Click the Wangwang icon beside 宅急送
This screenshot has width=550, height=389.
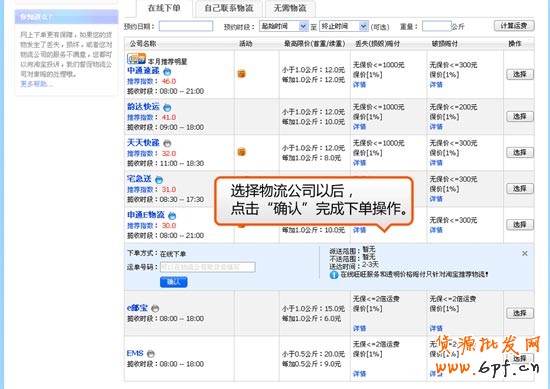tap(159, 180)
